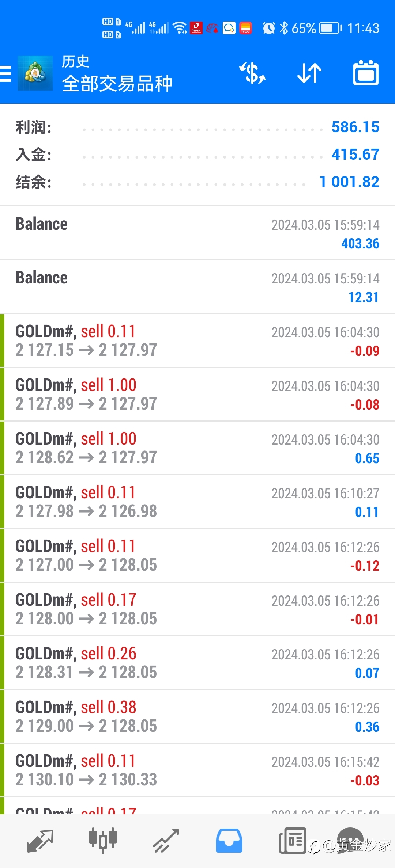Select the Balance entry of 403.36
The height and width of the screenshot is (868, 395).
197,233
